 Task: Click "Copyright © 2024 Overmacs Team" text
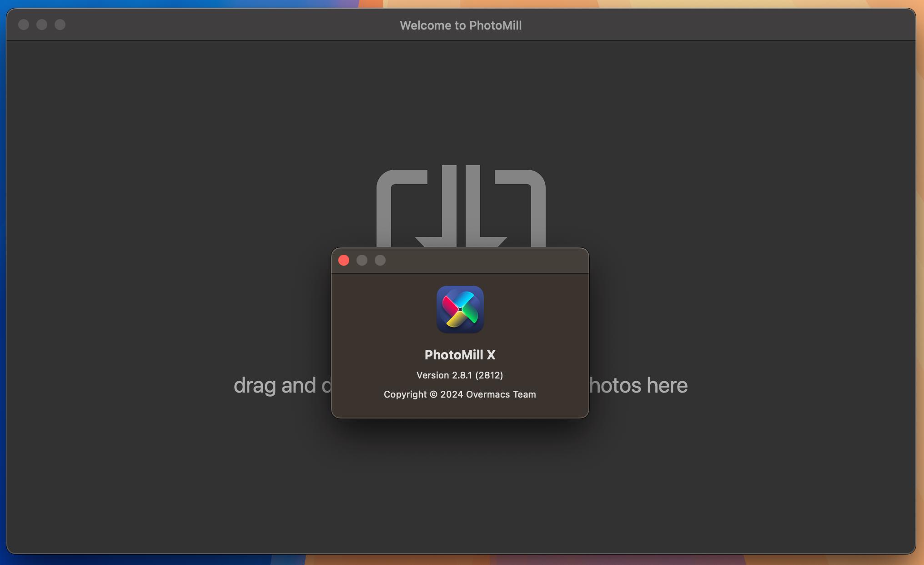coord(460,394)
